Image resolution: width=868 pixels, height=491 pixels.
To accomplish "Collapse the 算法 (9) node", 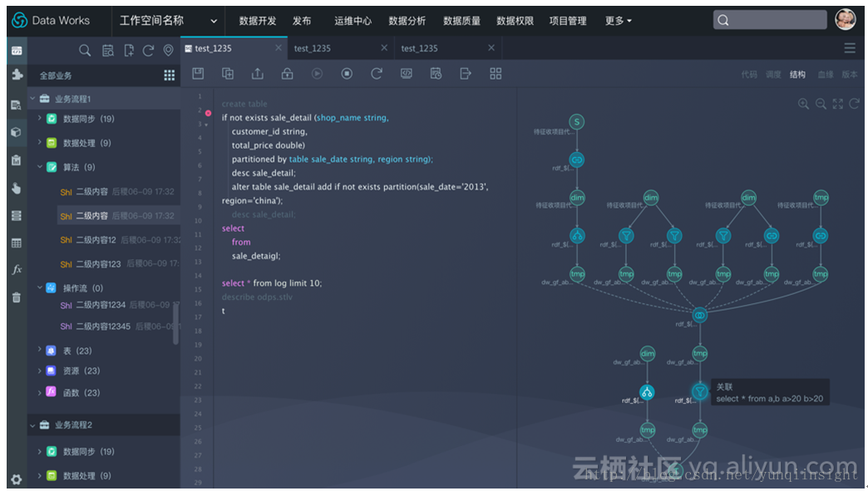I will pos(40,167).
